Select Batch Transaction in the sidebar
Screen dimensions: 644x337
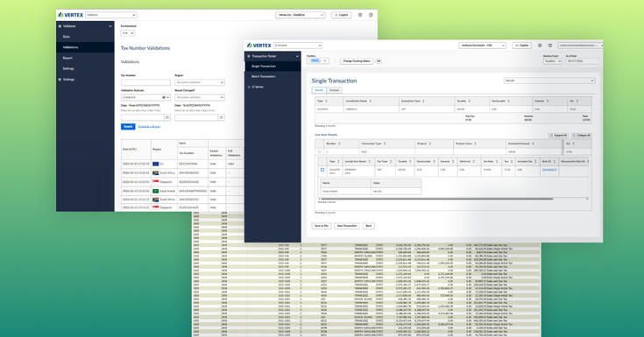263,76
